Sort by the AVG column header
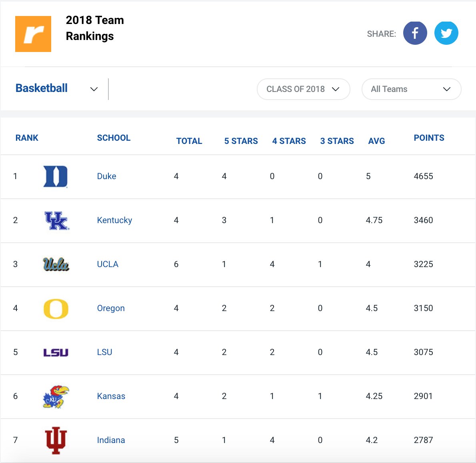The width and height of the screenshot is (476, 463). [x=376, y=141]
